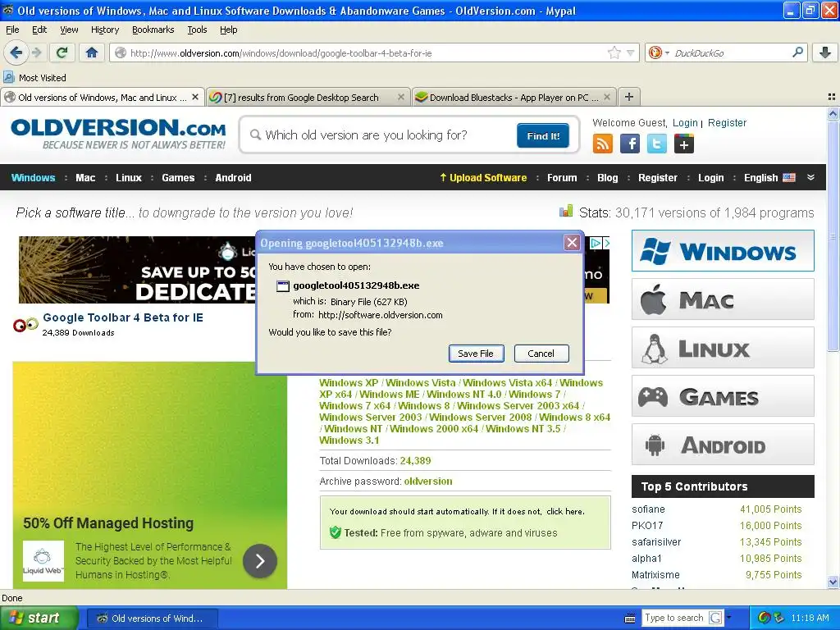Open the Help menu
This screenshot has height=630, width=840.
click(x=228, y=30)
